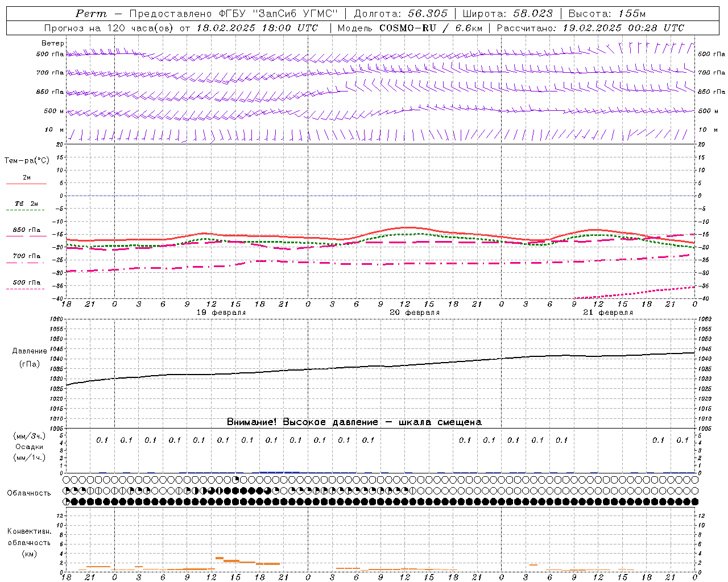Select the 'Долгота: 56.305' header field
The image size is (728, 582).
[400, 14]
